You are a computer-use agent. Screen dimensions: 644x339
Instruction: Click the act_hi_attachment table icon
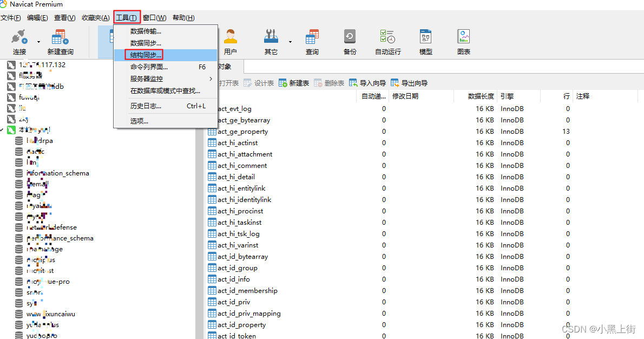(212, 154)
